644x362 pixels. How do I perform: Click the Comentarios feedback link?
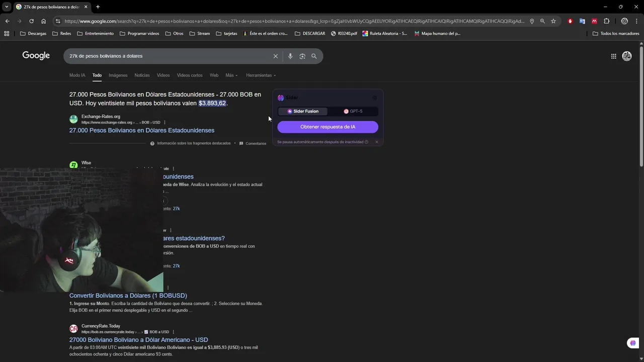click(253, 143)
